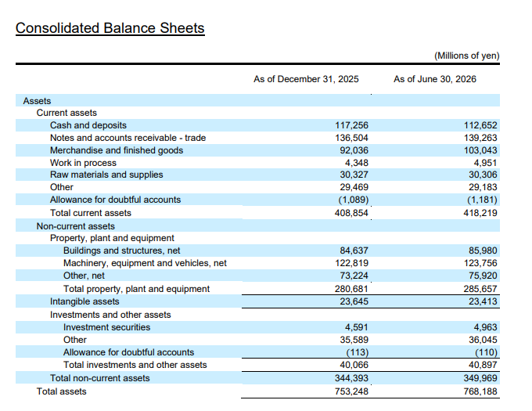
Task: Select the Assets section row
Action: pyautogui.click(x=257, y=101)
